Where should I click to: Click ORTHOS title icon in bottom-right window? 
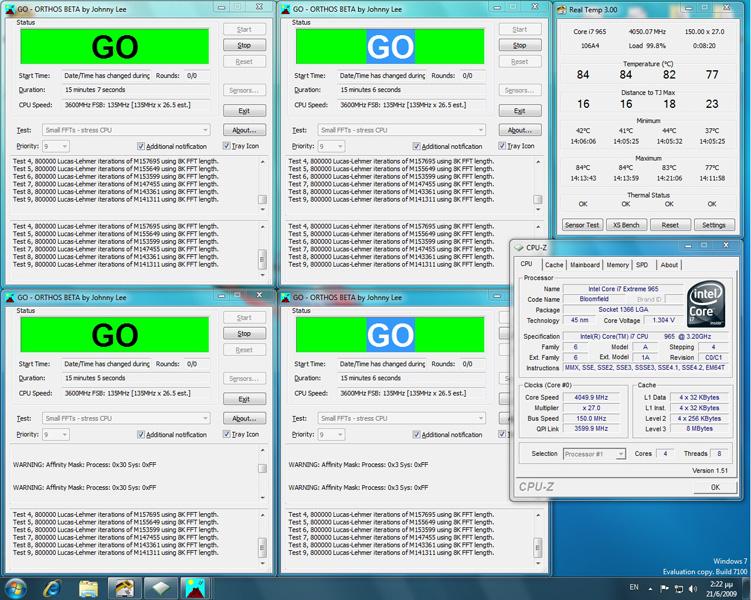[286, 297]
